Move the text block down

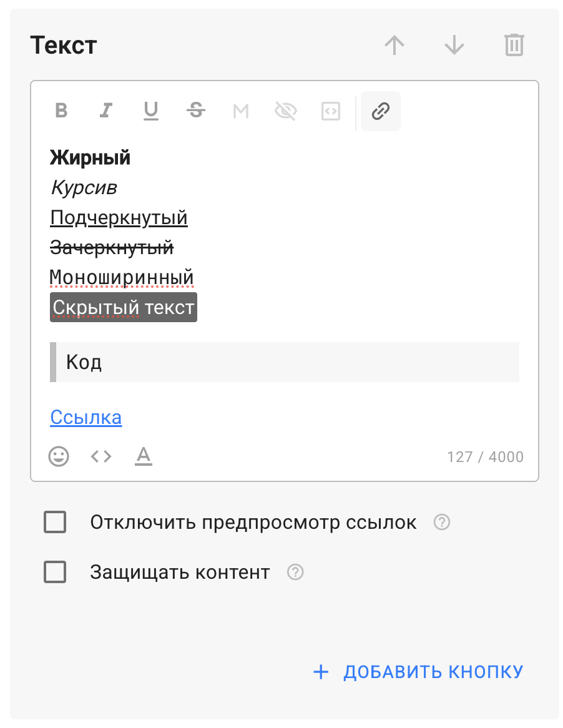(x=454, y=46)
